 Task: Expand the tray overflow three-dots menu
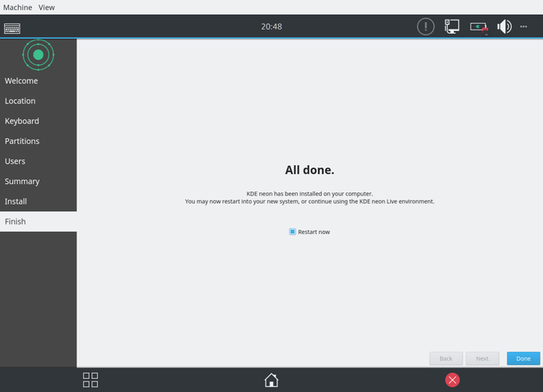point(524,26)
